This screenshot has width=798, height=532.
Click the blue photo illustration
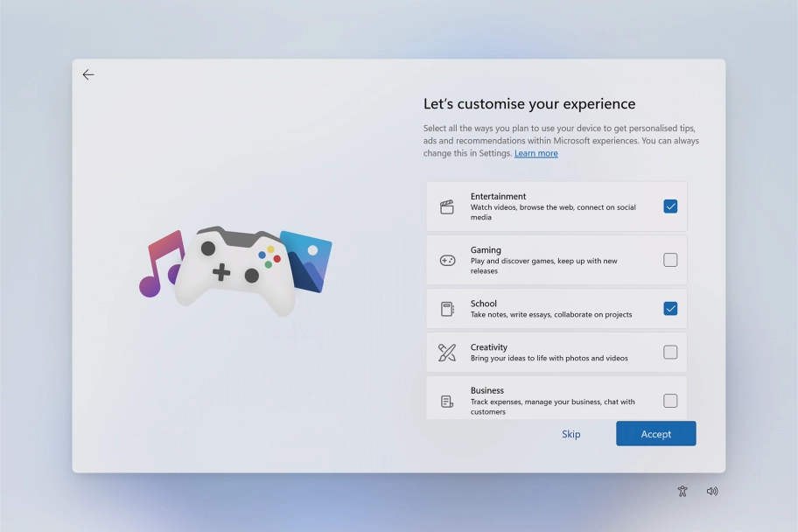[310, 258]
